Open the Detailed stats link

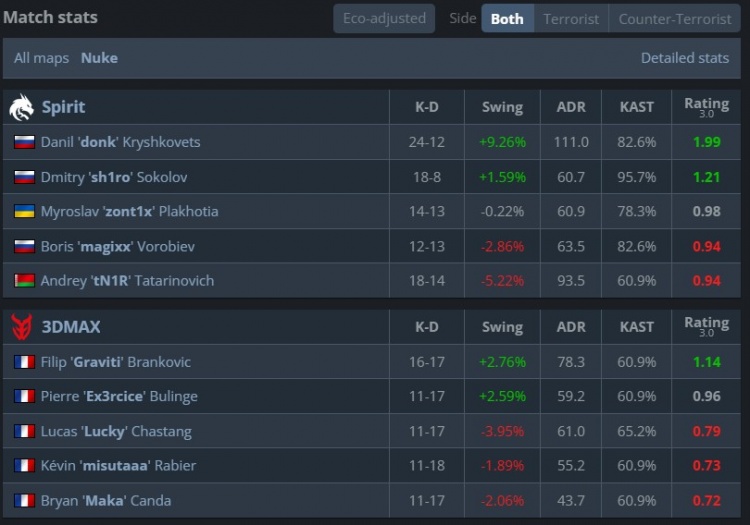click(684, 58)
